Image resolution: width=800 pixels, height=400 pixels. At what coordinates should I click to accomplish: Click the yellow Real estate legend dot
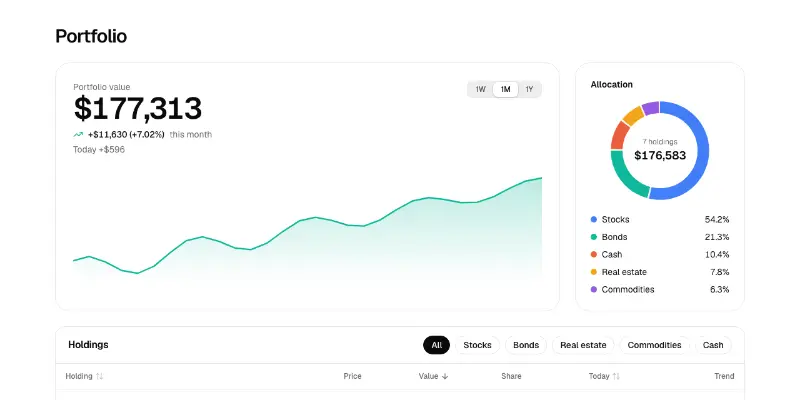pos(593,272)
